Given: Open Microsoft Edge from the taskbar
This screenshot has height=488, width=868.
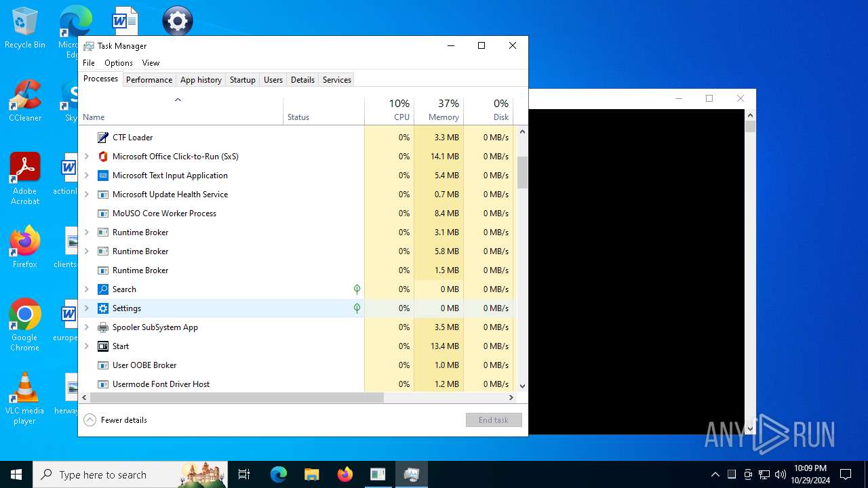Looking at the screenshot, I should point(279,474).
